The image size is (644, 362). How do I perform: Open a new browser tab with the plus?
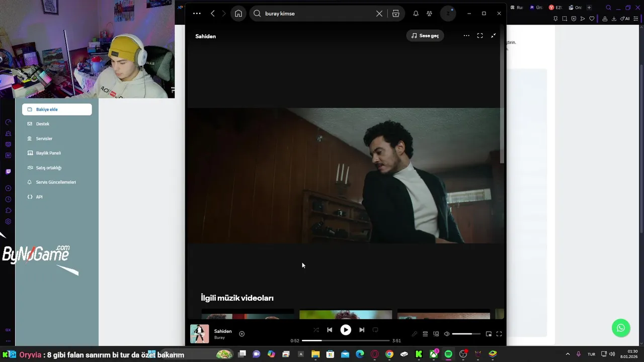(x=589, y=8)
